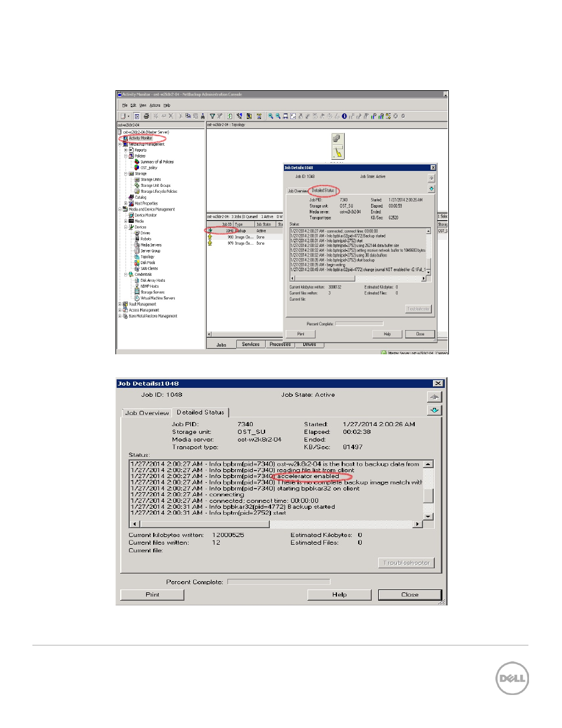Click the Topology tree icon
562x728 pixels.
(x=137, y=256)
